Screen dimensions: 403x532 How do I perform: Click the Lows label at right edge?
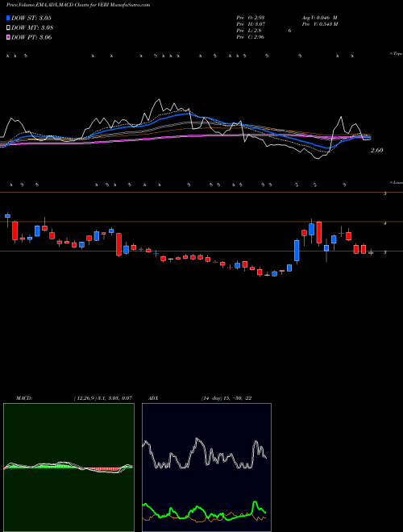point(397,182)
